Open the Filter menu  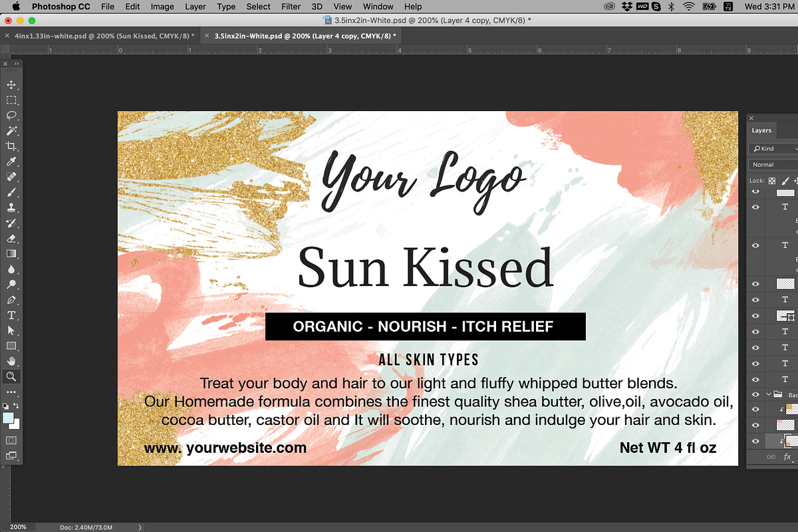[x=291, y=7]
